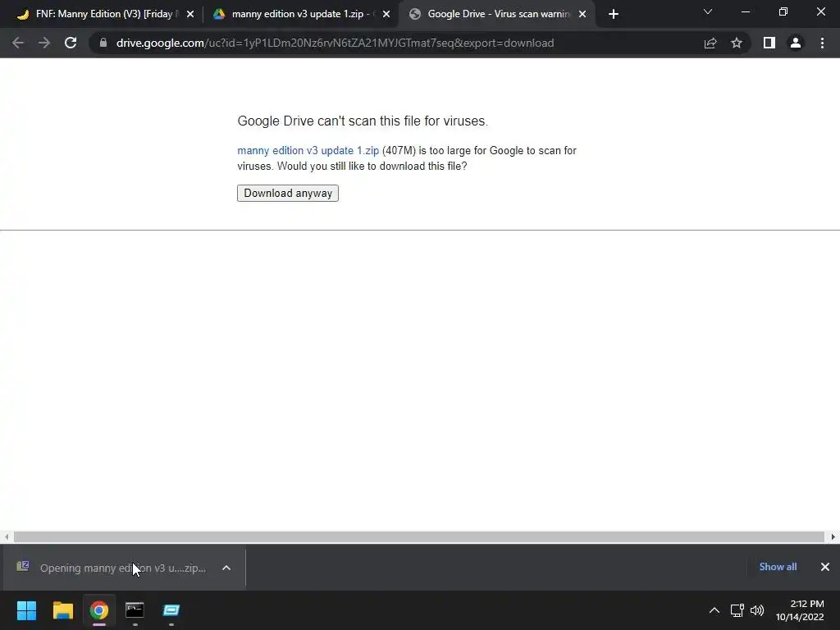Close the manny edition v3 update 1.zip tab
Viewport: 840px width, 630px height.
coord(386,14)
